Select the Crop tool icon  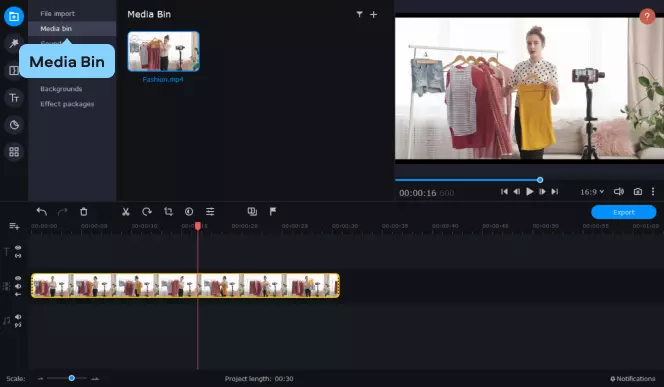(168, 211)
